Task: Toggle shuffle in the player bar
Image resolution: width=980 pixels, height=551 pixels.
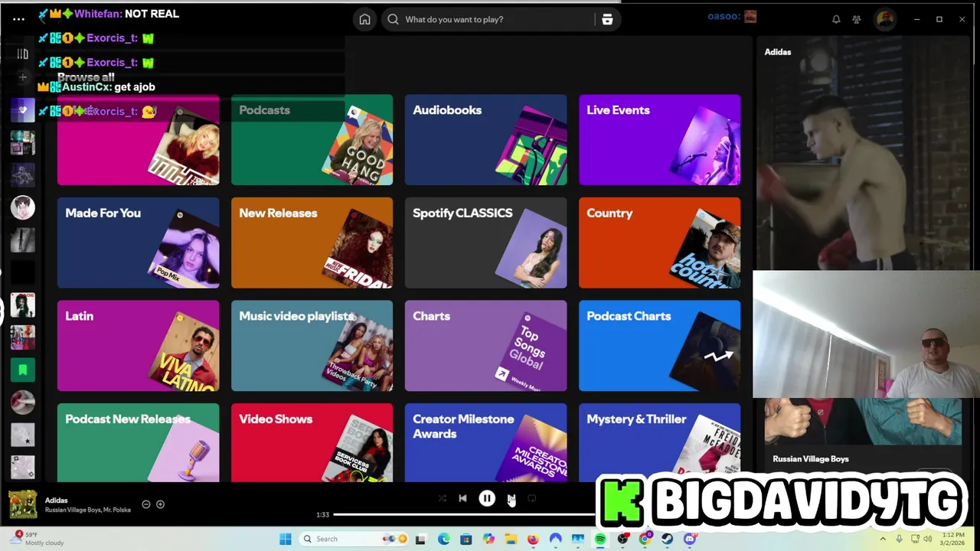Action: point(442,498)
